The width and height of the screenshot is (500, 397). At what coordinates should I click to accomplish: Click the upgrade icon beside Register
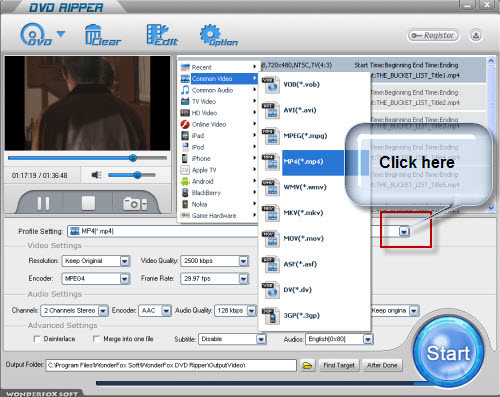click(x=476, y=35)
